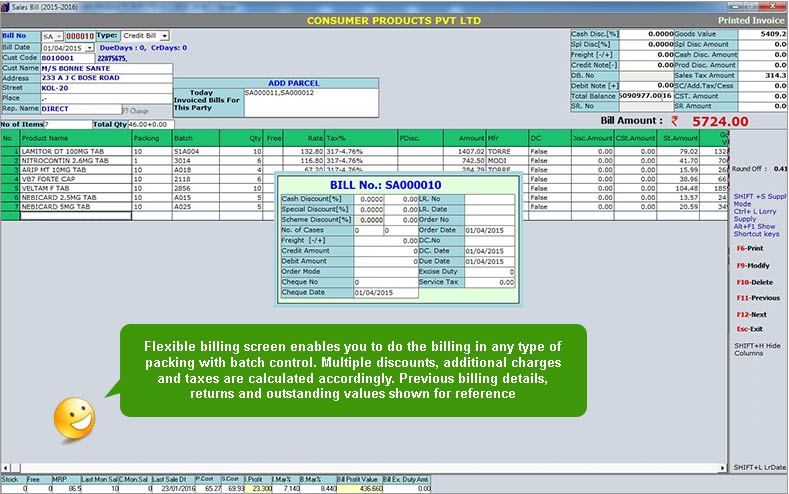
Task: Click the Product Name column header
Action: (75, 138)
